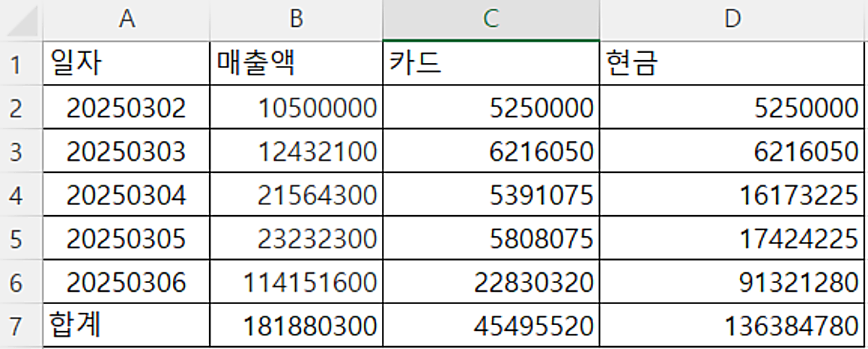Viewport: 868px width, 349px height.
Task: Click cell containing 현금
Action: 733,64
